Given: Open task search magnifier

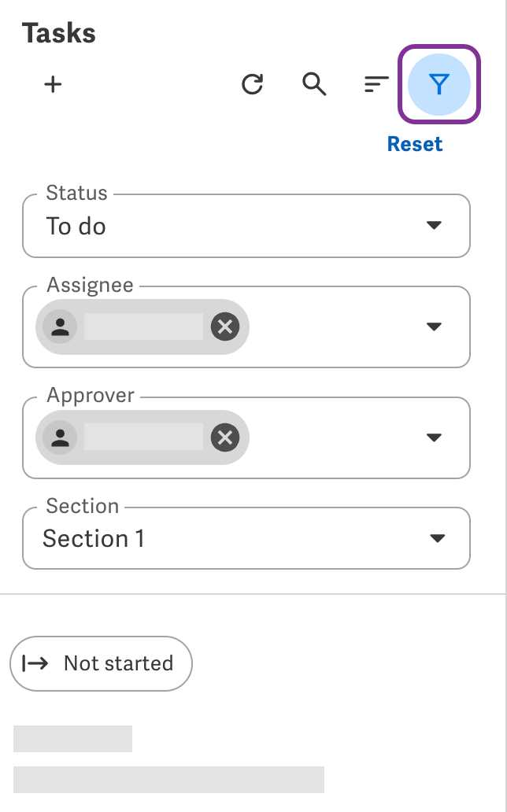Looking at the screenshot, I should (x=314, y=84).
